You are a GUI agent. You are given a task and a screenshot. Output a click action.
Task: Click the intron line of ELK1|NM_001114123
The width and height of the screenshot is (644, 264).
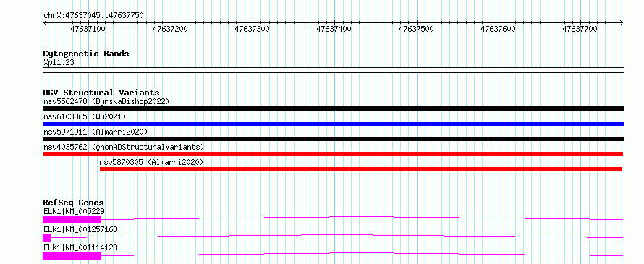pyautogui.click(x=361, y=252)
